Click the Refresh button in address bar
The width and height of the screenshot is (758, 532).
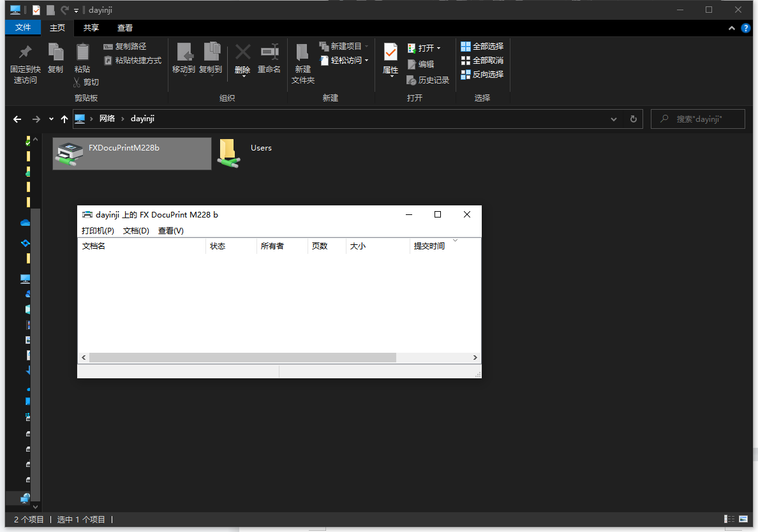(x=634, y=119)
